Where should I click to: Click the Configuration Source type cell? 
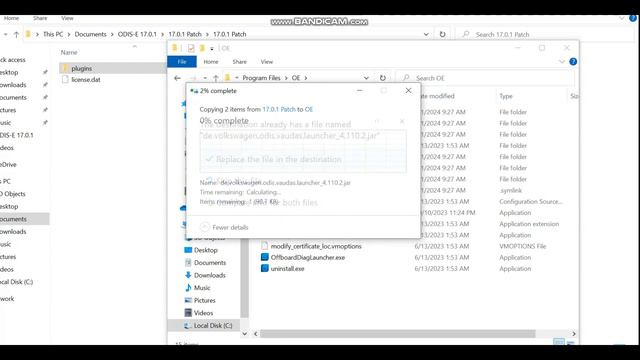pos(531,202)
